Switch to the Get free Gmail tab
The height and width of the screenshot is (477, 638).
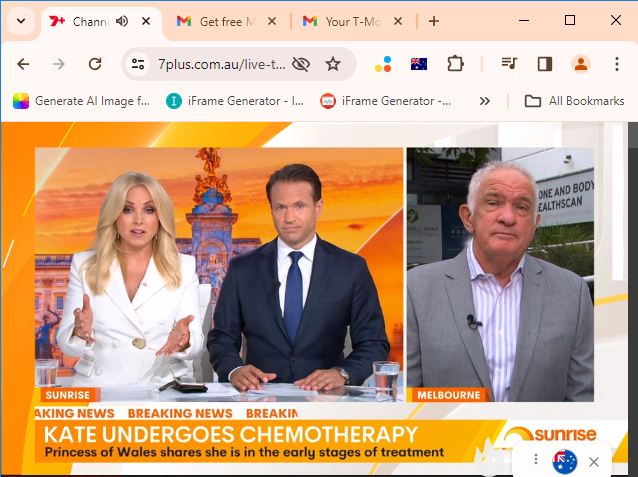tap(226, 21)
